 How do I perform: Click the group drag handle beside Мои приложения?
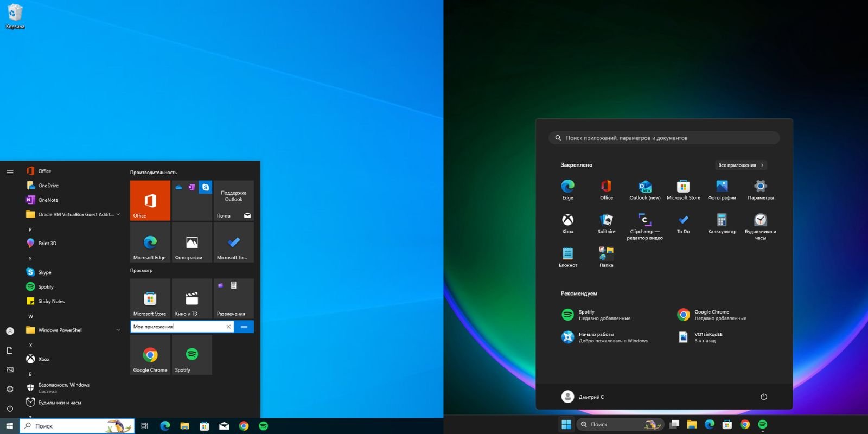(x=244, y=327)
